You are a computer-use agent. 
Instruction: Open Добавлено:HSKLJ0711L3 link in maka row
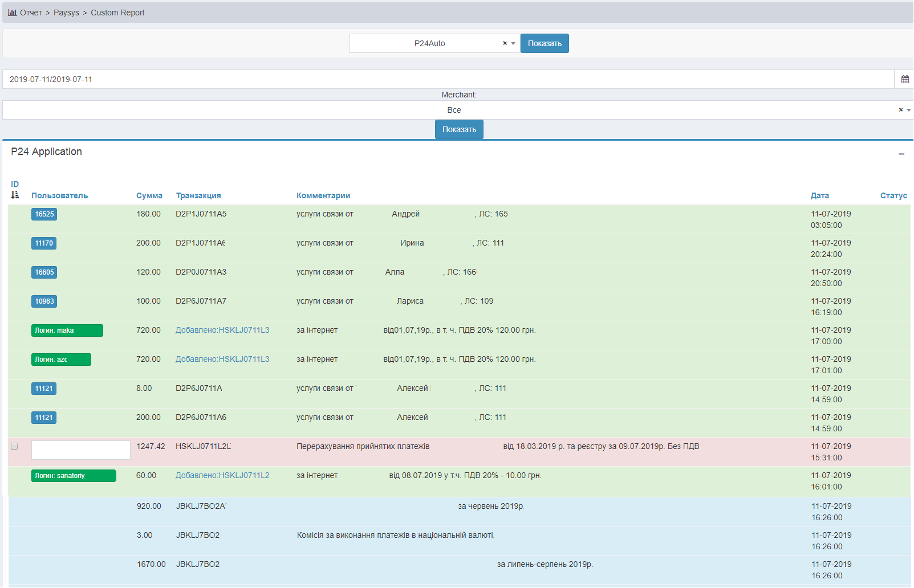(222, 330)
